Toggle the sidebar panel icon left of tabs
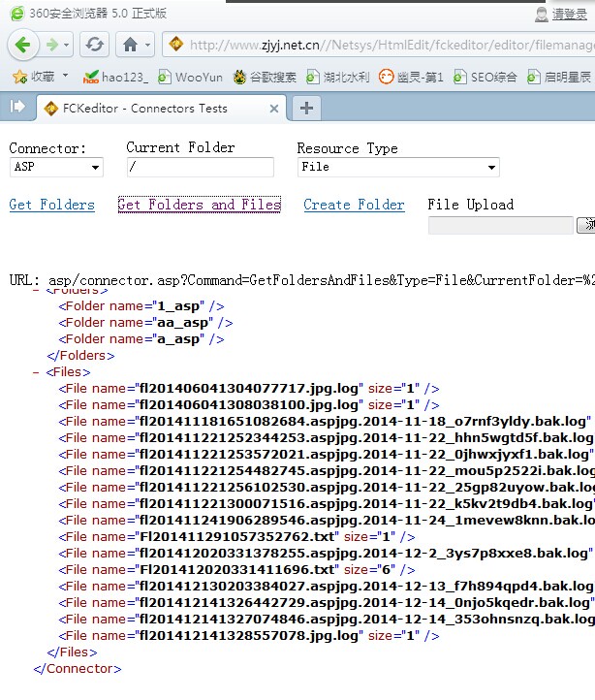The height and width of the screenshot is (700, 595). 17,107
